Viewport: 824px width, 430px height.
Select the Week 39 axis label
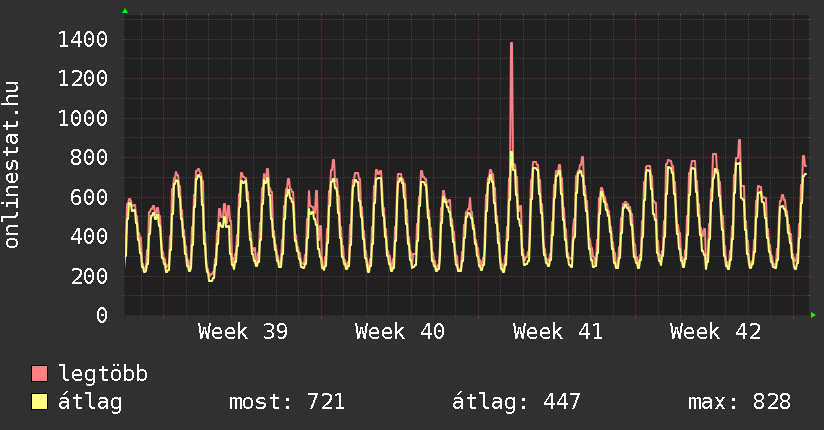click(243, 331)
